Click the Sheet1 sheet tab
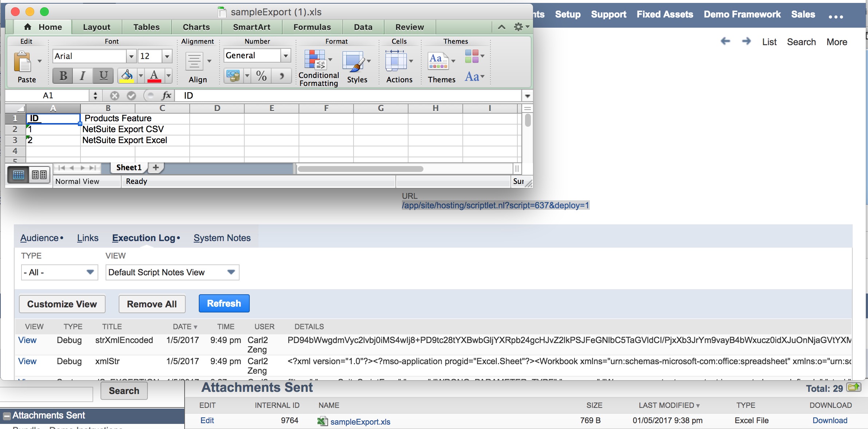Image resolution: width=868 pixels, height=429 pixels. pos(129,168)
